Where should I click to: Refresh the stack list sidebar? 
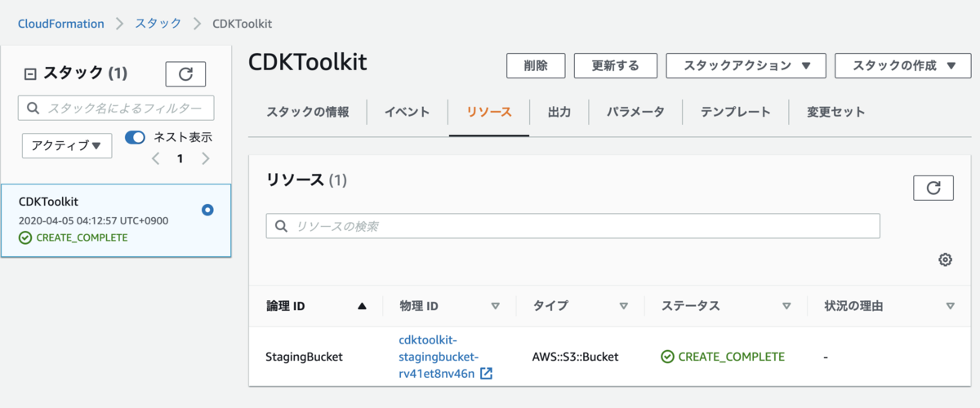[x=185, y=73]
